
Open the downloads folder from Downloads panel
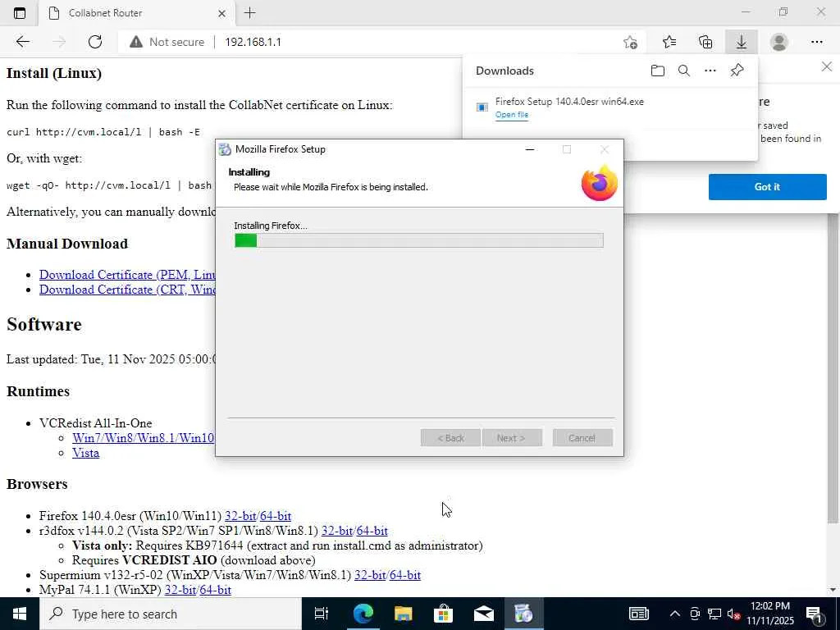pos(657,71)
